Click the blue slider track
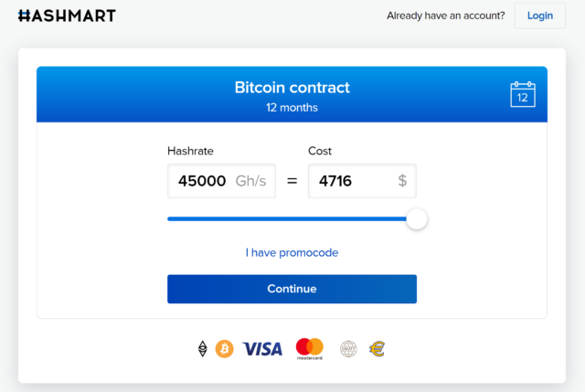The height and width of the screenshot is (392, 585). 286,219
